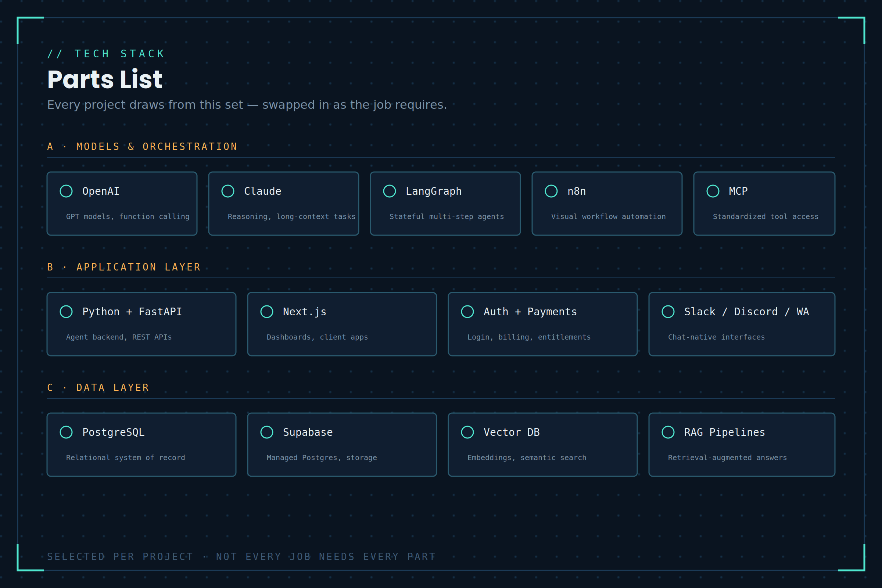Click the Auth + Payments title
This screenshot has width=882, height=588.
click(530, 312)
